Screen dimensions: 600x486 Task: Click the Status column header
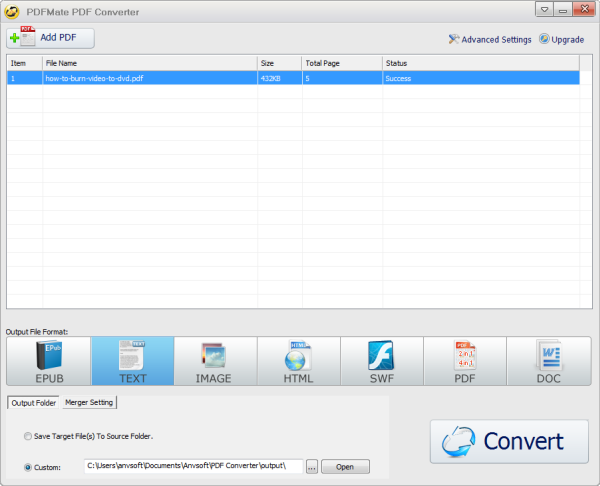click(481, 63)
